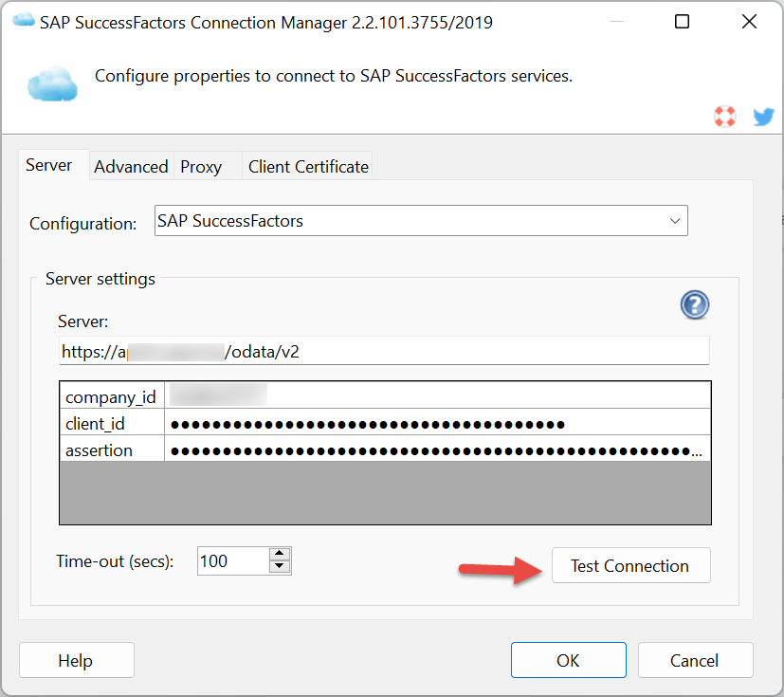Select the client_id value cell

coord(437,422)
